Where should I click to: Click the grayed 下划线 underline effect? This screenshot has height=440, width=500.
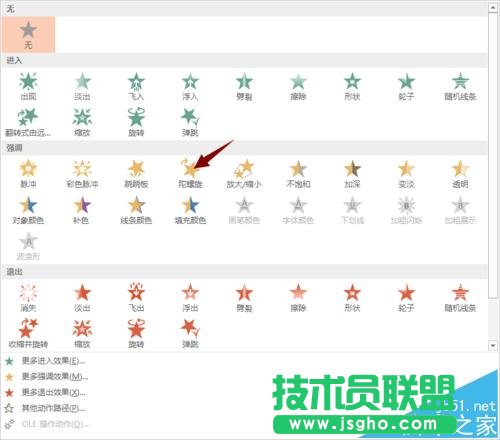pos(352,210)
